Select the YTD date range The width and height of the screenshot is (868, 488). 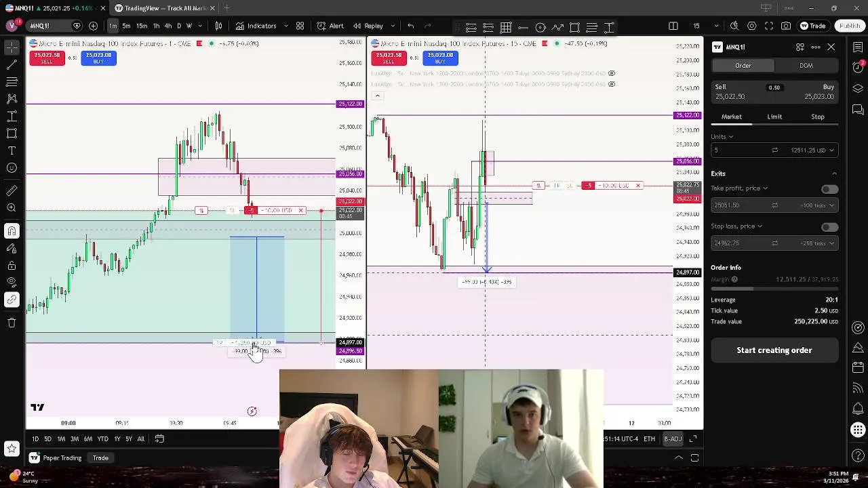[x=102, y=439]
